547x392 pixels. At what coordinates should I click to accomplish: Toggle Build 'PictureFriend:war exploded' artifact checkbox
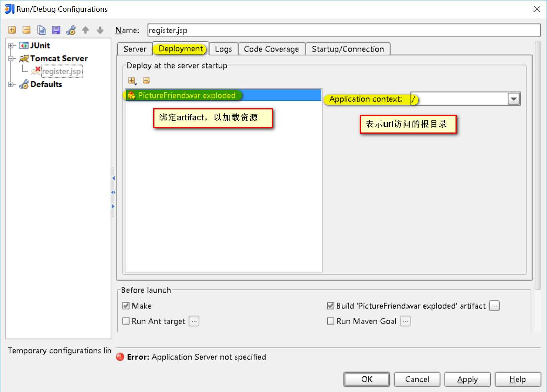click(331, 306)
